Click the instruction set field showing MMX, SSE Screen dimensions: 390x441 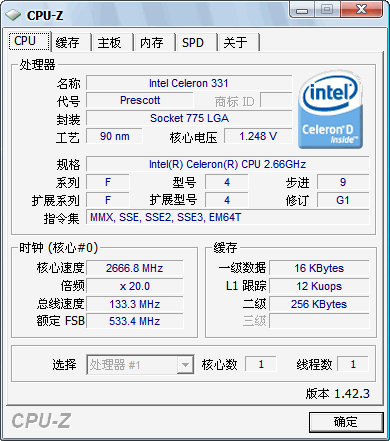[228, 217]
